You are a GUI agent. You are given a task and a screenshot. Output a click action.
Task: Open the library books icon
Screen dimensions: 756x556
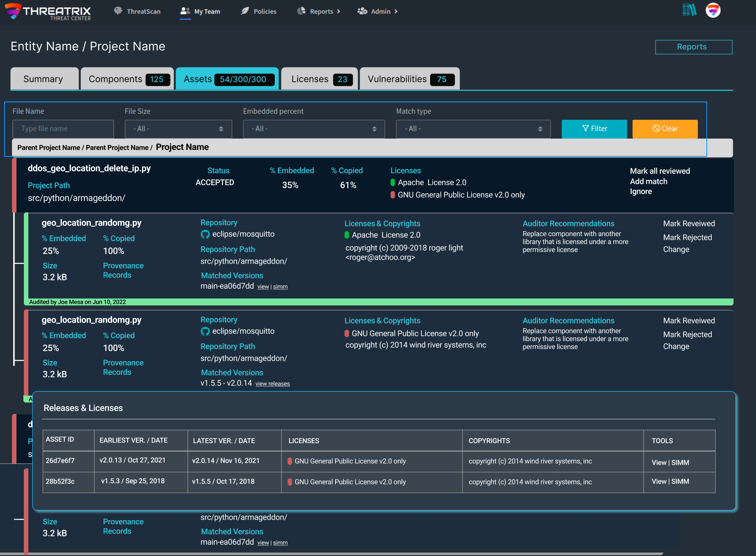pyautogui.click(x=689, y=10)
